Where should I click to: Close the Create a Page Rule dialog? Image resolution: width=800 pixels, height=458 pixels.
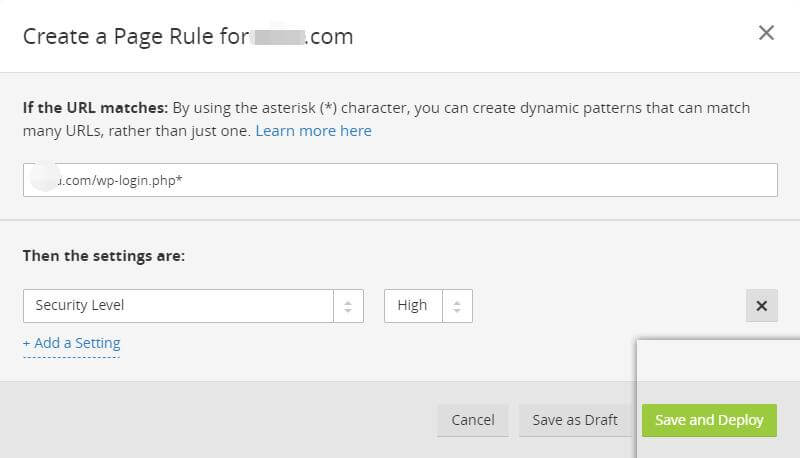point(766,33)
